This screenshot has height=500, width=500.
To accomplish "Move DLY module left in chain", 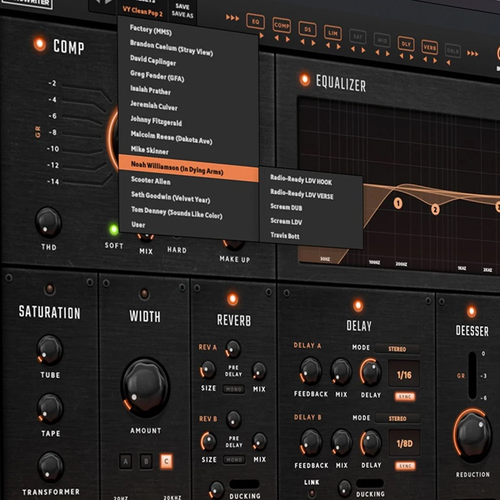I will (x=401, y=56).
